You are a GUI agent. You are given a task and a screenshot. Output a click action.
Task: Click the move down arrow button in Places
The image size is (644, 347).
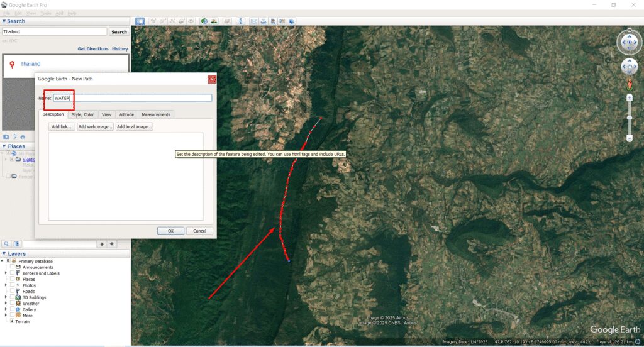111,244
